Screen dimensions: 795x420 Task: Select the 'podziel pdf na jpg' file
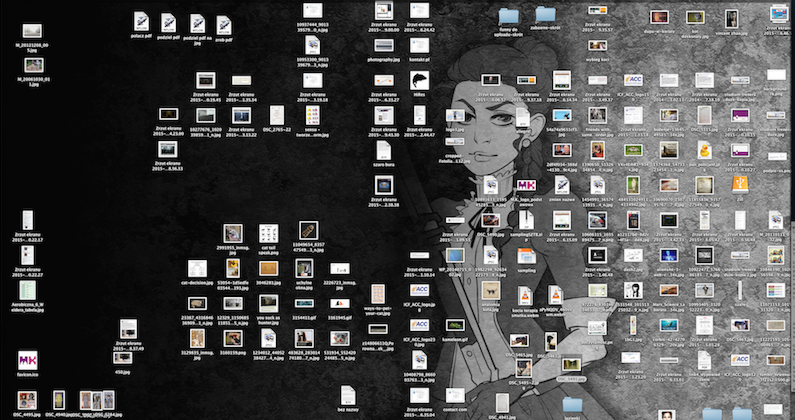[197, 24]
